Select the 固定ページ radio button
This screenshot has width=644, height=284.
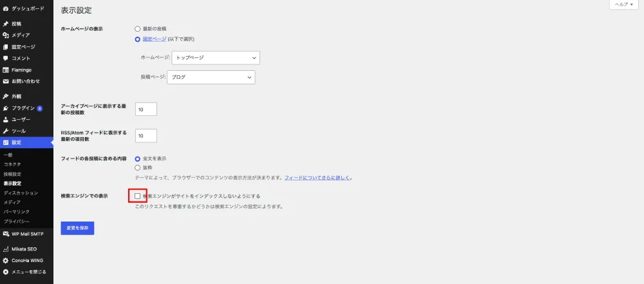pyautogui.click(x=138, y=39)
